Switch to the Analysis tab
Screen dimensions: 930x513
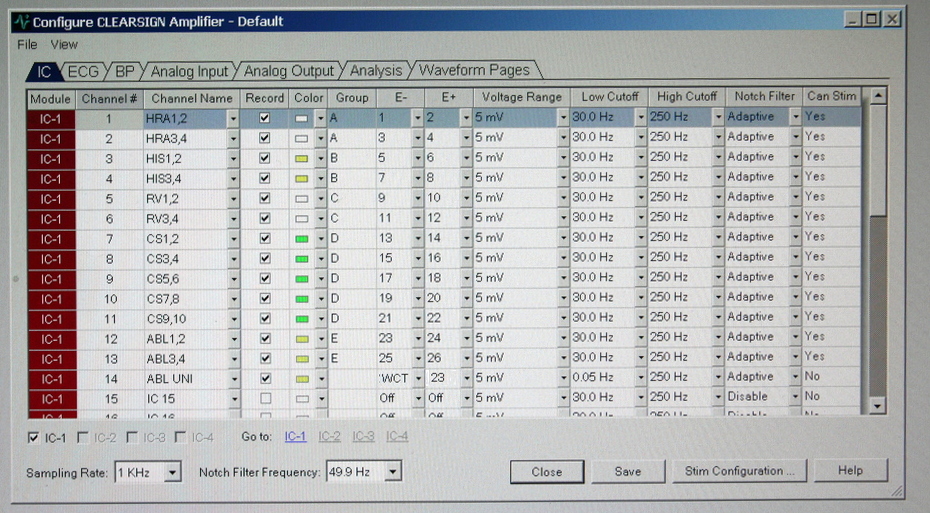coord(375,71)
